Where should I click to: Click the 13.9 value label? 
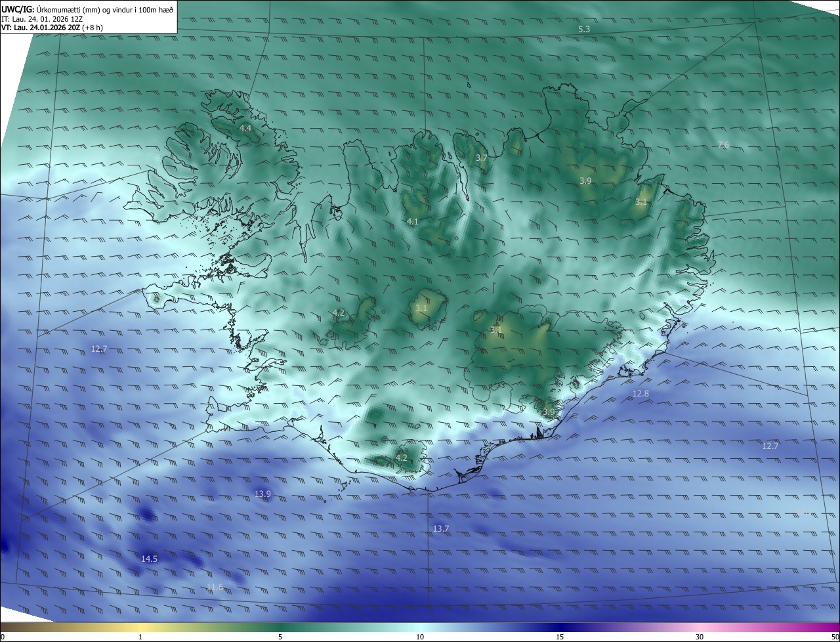pyautogui.click(x=263, y=494)
